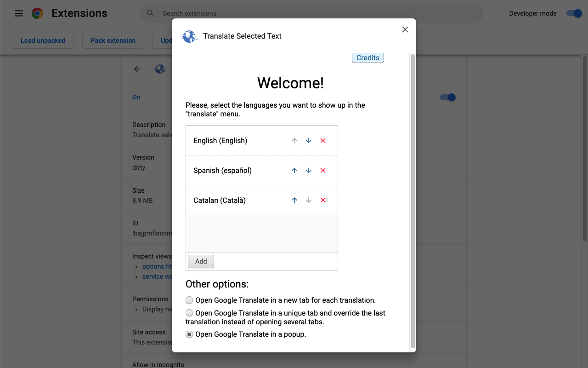Screen dimensions: 588x368
Task: Choose Open Google Translate in a popup
Action: (x=189, y=335)
